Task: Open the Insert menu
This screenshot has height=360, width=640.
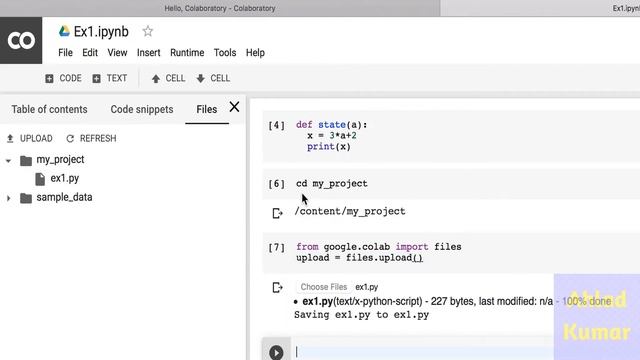Action: (149, 53)
